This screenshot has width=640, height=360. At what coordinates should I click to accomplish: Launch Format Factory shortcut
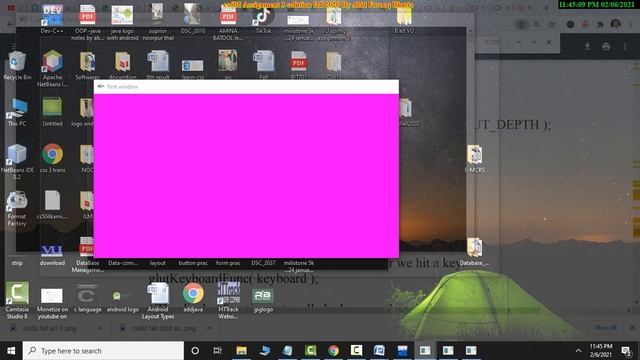click(x=17, y=208)
